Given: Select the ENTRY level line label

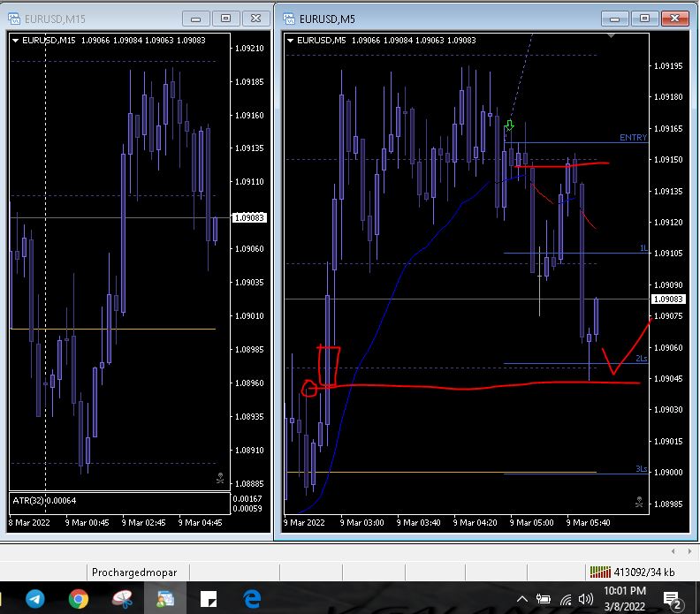Looking at the screenshot, I should tap(633, 138).
